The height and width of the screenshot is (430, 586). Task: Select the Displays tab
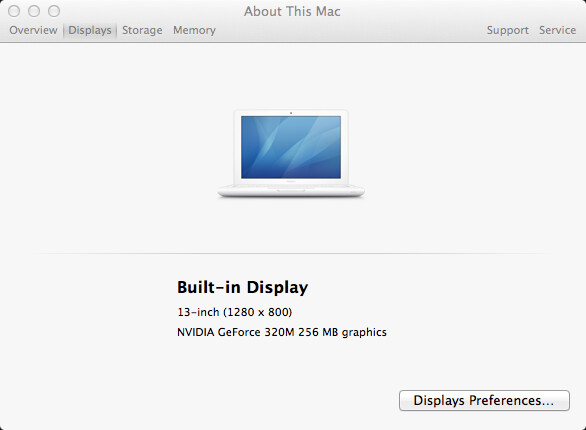pos(90,30)
